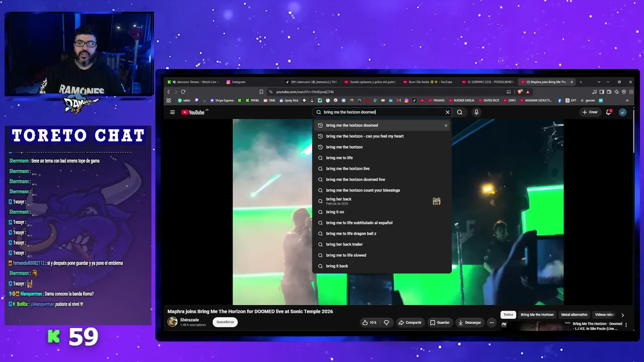Like the video showing 10 k
The width and height of the screenshot is (644, 362).
tap(369, 322)
